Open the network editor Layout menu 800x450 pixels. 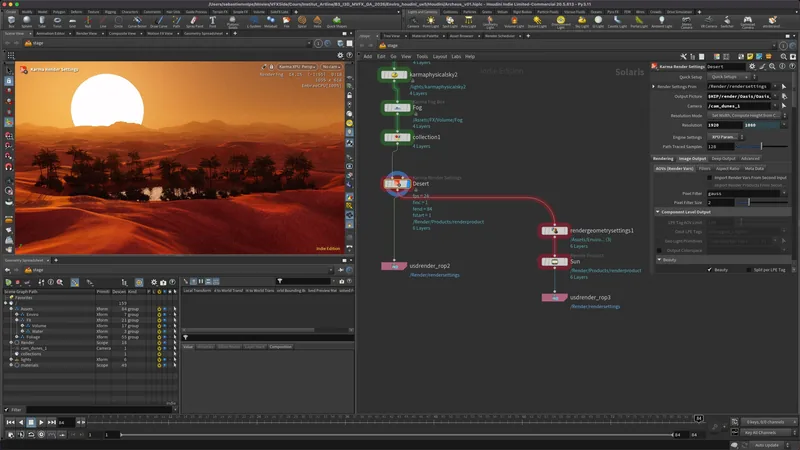click(x=439, y=57)
